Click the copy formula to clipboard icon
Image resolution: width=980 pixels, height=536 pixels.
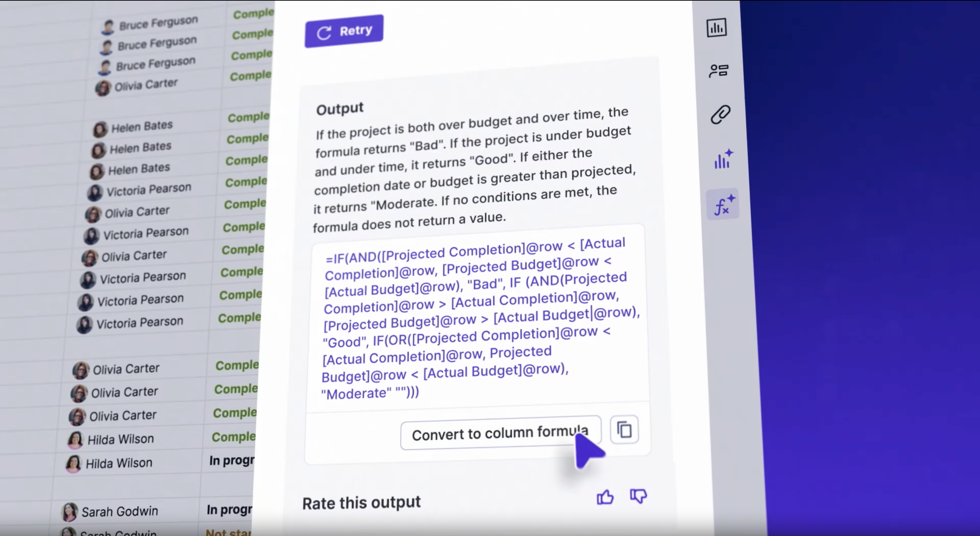coord(623,430)
